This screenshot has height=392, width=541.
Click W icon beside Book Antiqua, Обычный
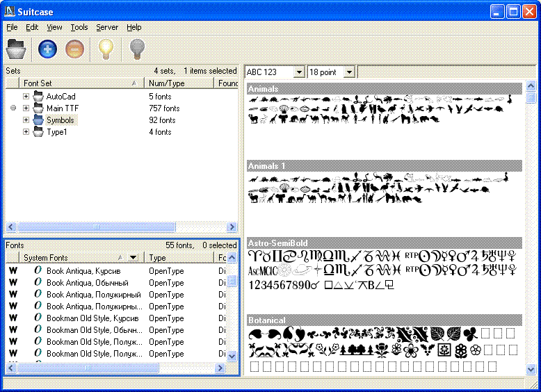pyautogui.click(x=13, y=282)
